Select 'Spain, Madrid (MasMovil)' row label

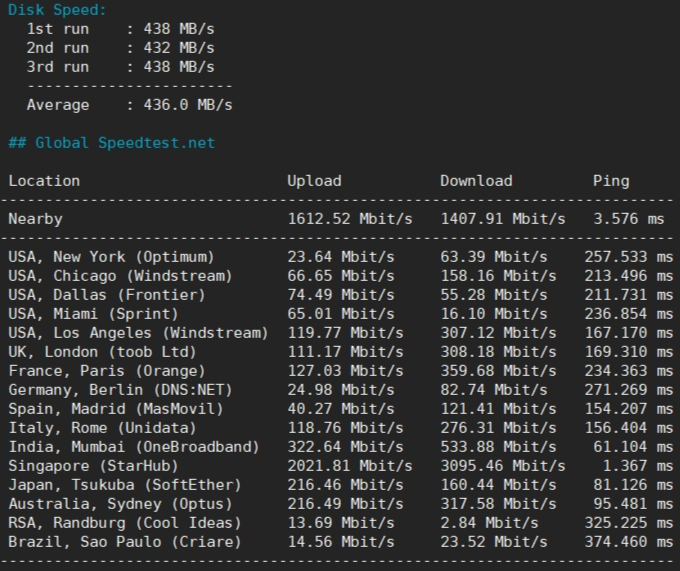pyautogui.click(x=116, y=409)
